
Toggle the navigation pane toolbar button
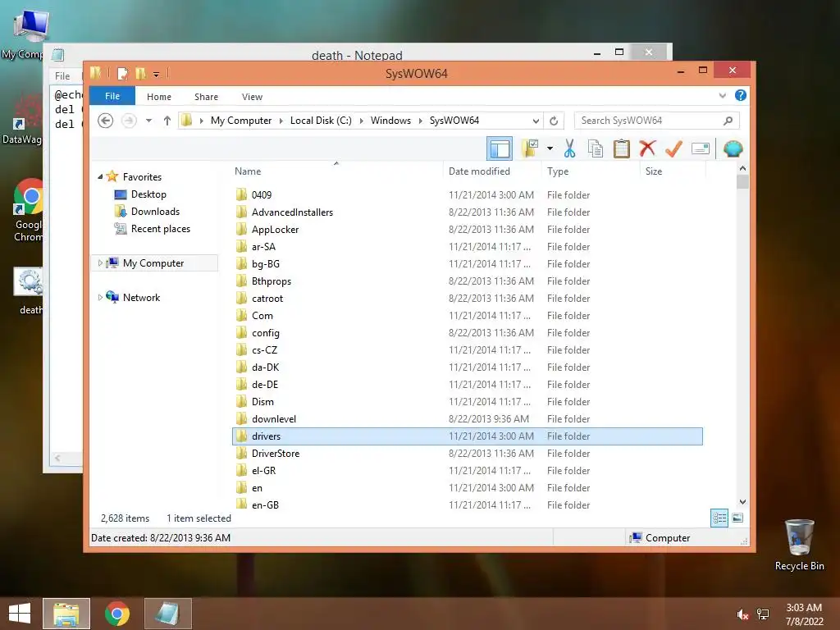[x=500, y=149]
